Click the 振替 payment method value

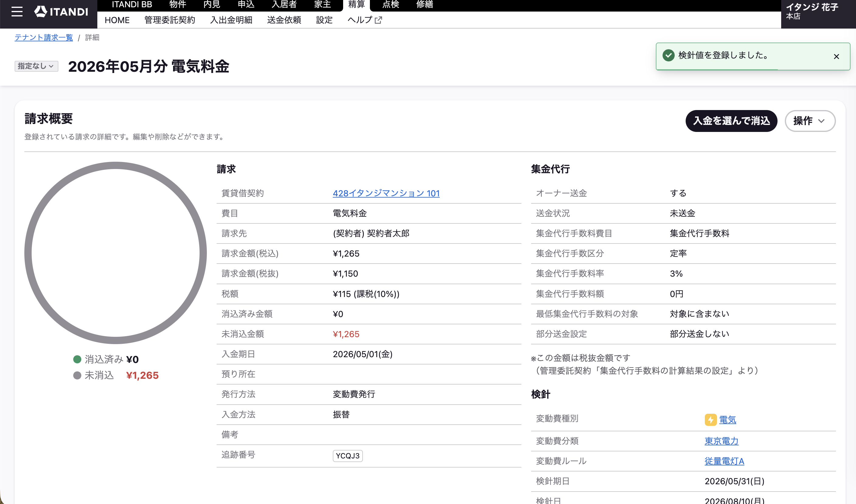tap(341, 415)
